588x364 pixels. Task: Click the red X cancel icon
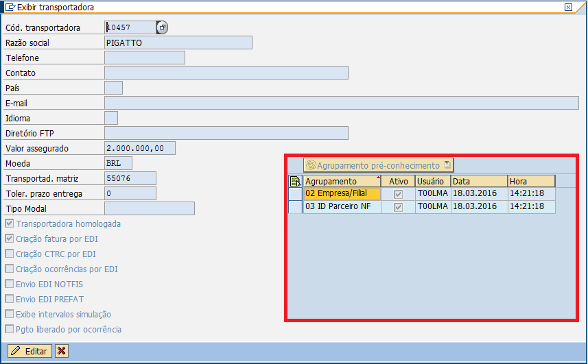62,351
